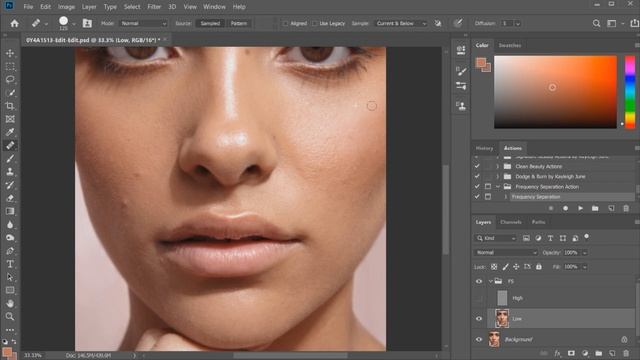Toggle dialog box for Frequency Separation Action
Image resolution: width=640 pixels, height=360 pixels.
tap(488, 187)
